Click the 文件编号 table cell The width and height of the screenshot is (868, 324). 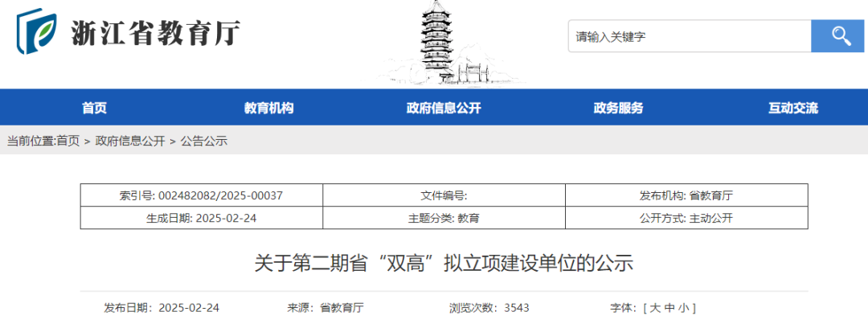point(444,195)
